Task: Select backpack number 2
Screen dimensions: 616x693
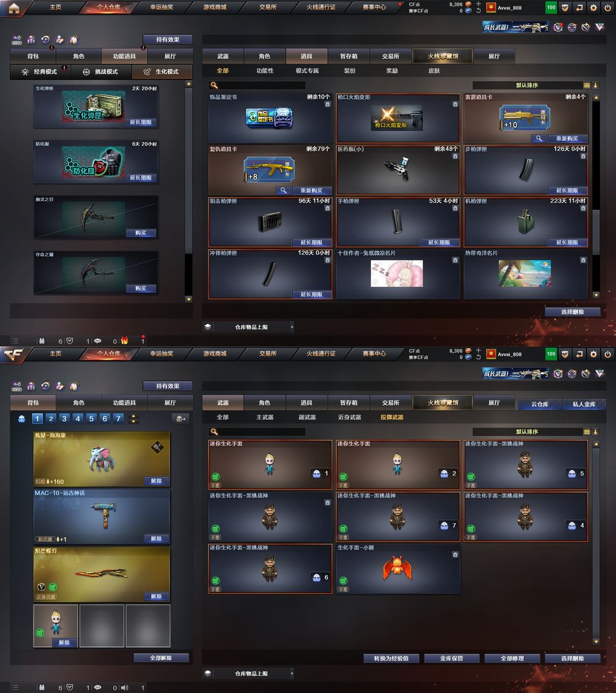Action: [x=51, y=419]
